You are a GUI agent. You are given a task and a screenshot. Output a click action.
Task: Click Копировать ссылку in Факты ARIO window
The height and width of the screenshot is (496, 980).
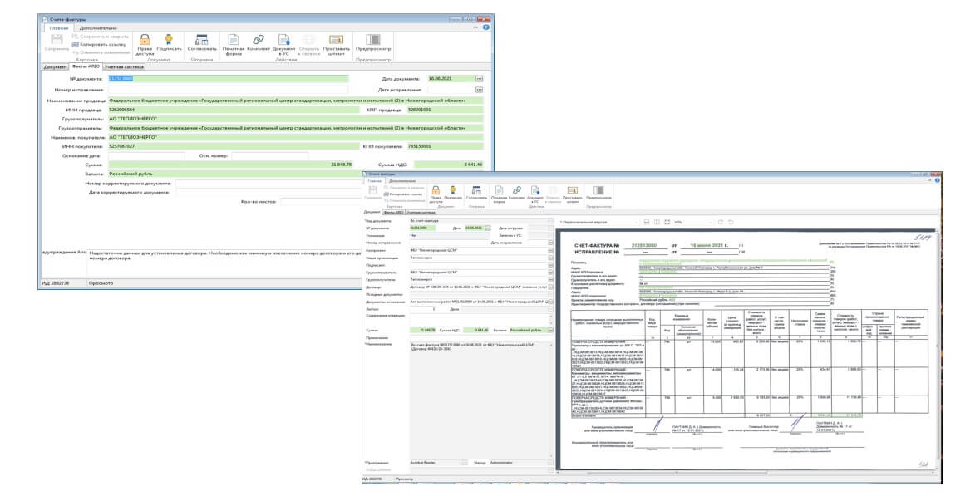click(x=98, y=44)
